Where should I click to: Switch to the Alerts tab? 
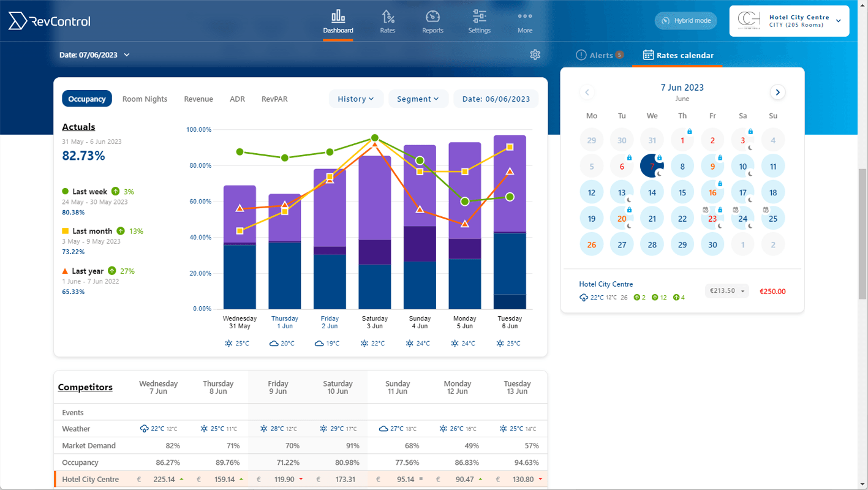coord(600,55)
